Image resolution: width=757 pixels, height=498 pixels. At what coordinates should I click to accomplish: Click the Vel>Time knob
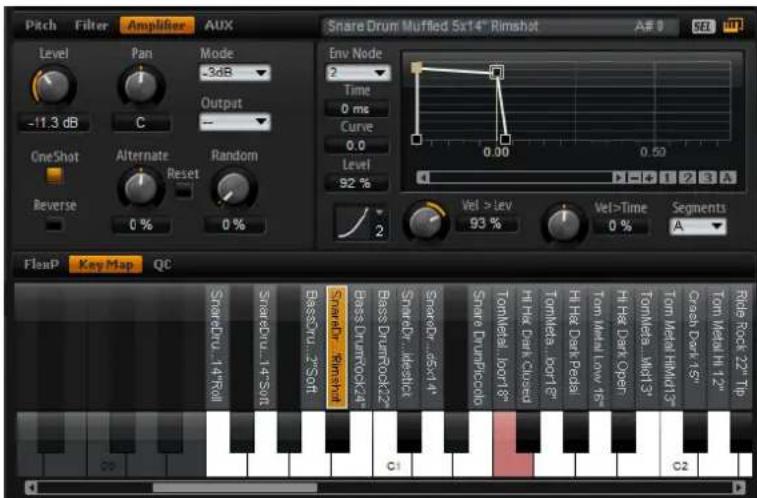[563, 223]
